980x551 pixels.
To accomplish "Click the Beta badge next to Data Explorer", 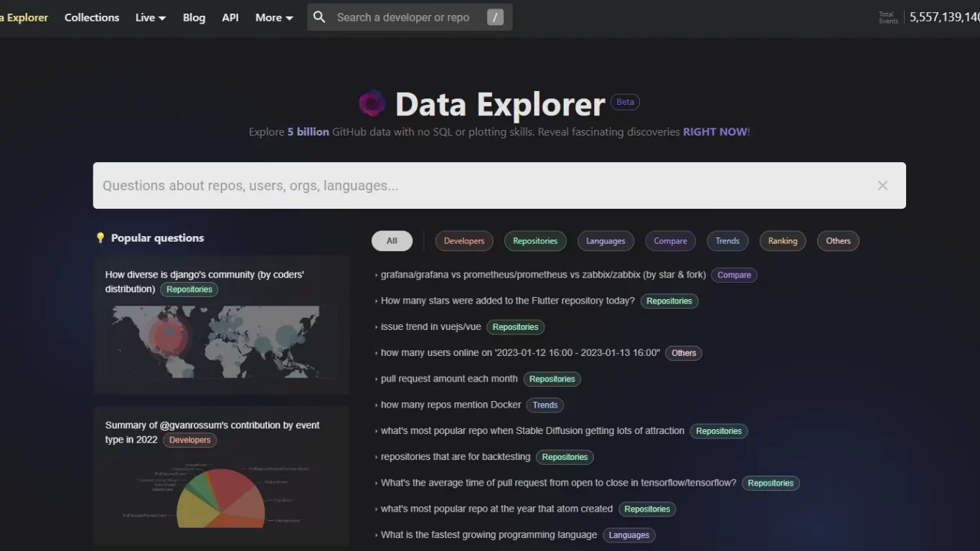I will [x=625, y=101].
